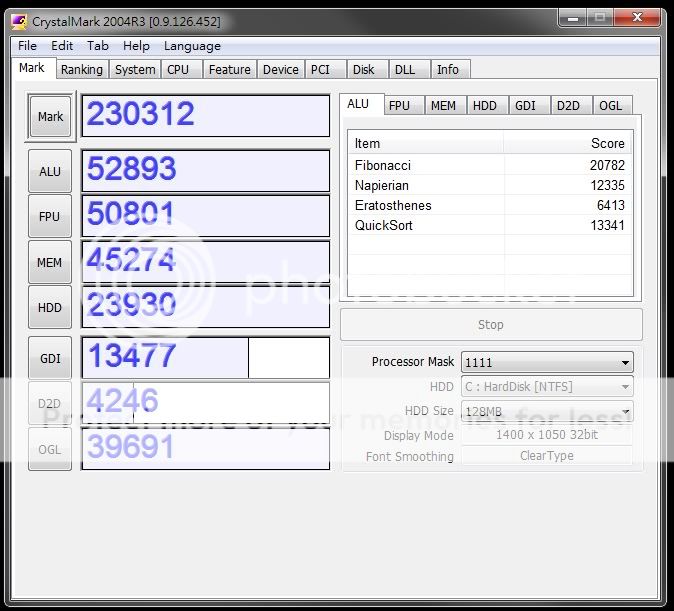Click the Score column header

[568, 143]
